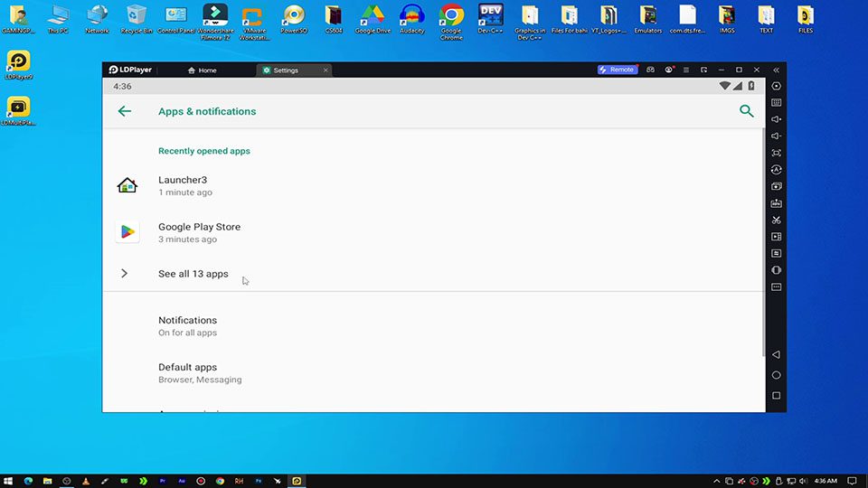Click the Android recents square in sidebar

[x=776, y=396]
